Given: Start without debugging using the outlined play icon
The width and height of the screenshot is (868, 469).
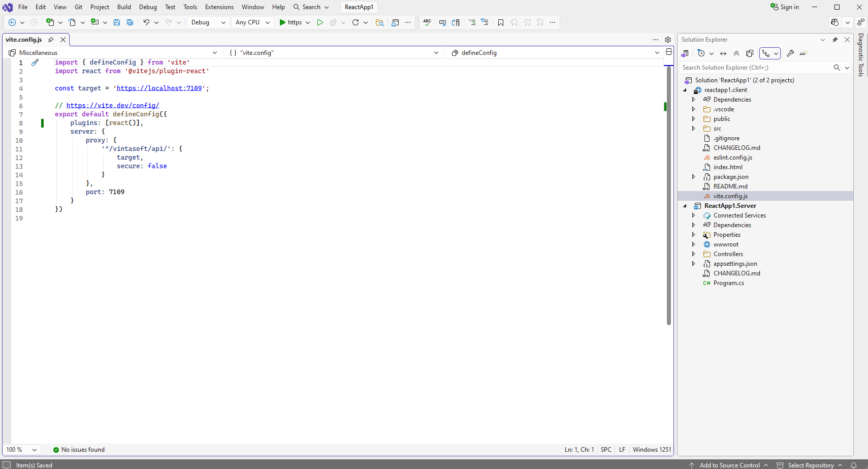Looking at the screenshot, I should tap(320, 22).
